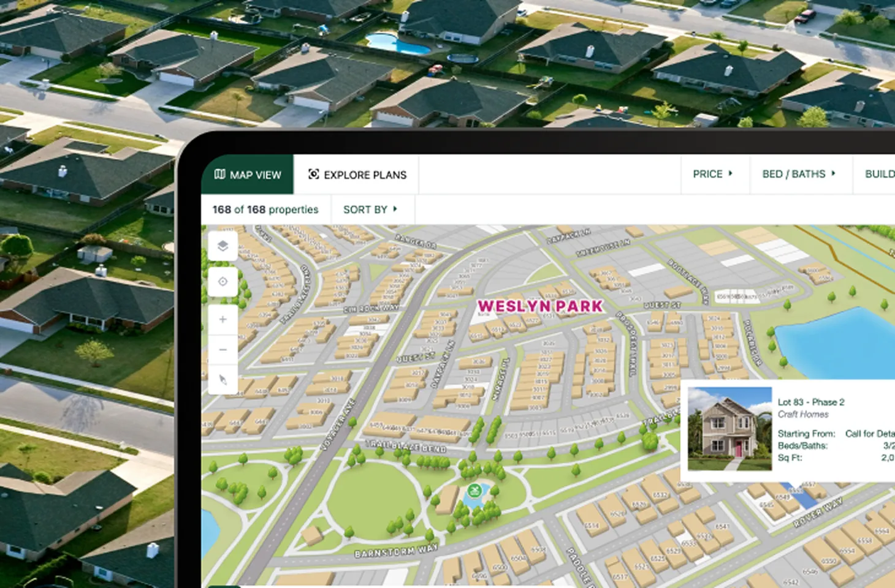This screenshot has height=588, width=895.
Task: Click the Lot 83 - Phase 2 title
Action: point(811,402)
